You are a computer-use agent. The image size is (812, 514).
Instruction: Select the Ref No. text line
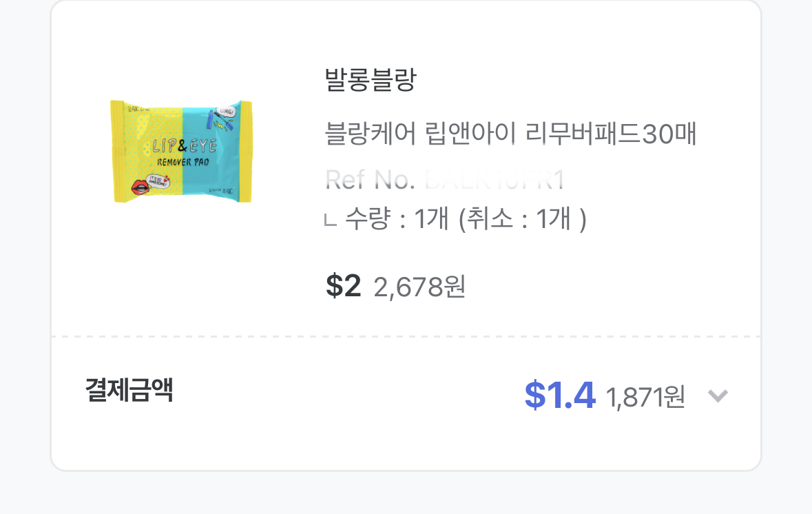pyautogui.click(x=444, y=181)
